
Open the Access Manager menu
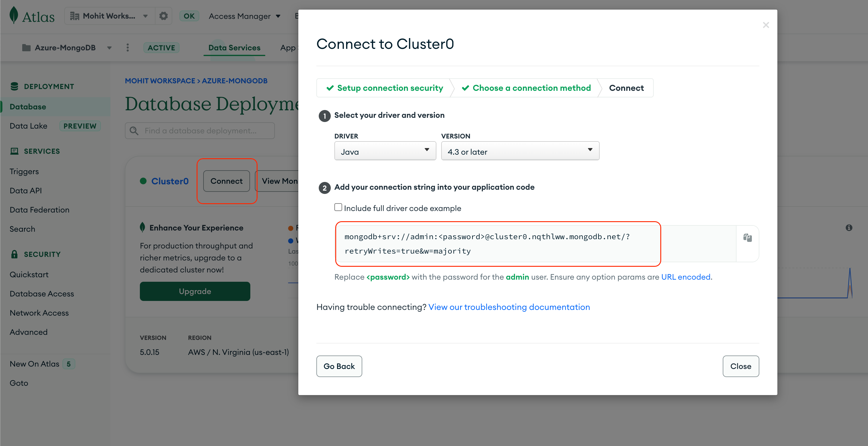pos(244,16)
